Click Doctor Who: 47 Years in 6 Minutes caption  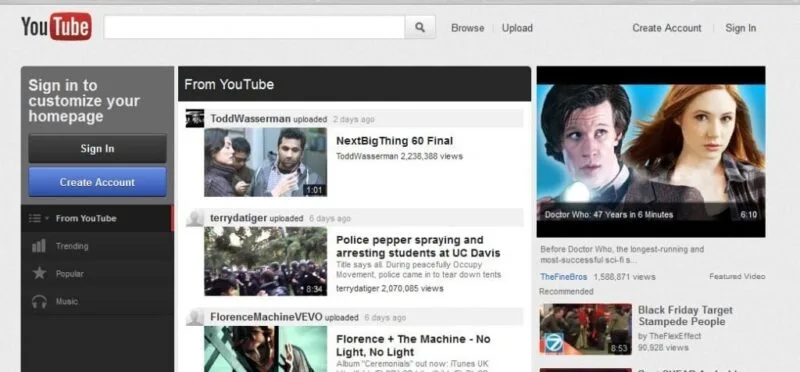(x=608, y=215)
